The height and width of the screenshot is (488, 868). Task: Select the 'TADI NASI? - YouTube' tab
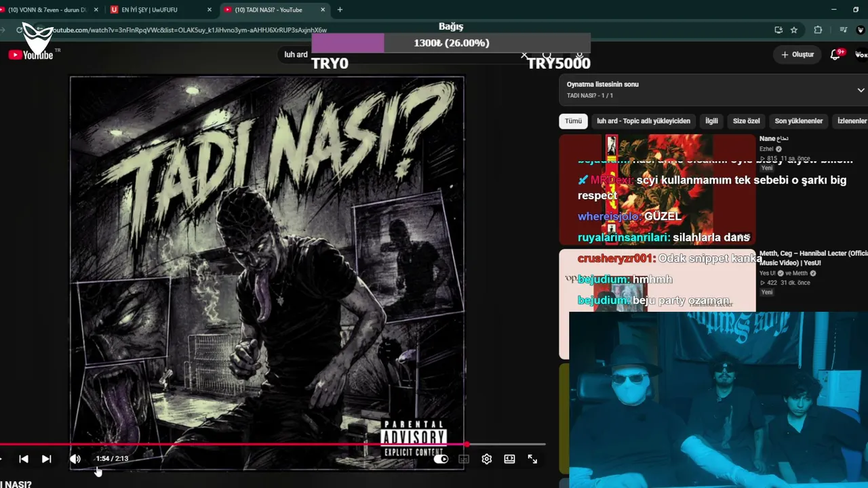coord(273,10)
